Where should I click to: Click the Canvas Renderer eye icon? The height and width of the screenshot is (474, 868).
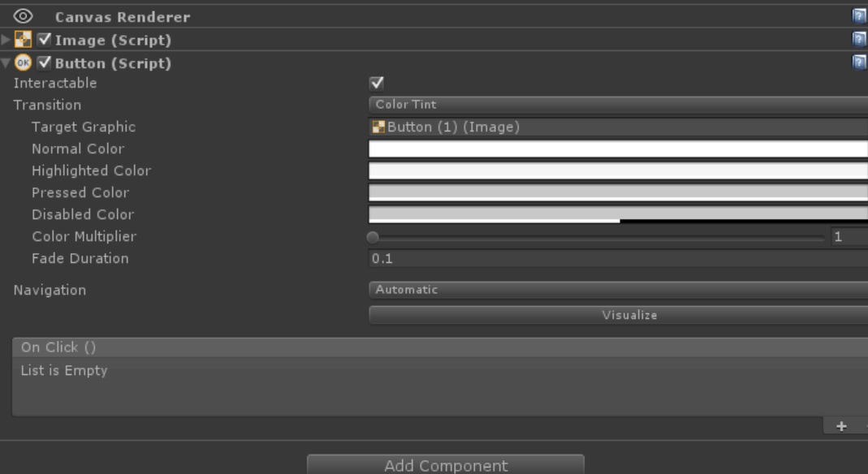tap(23, 16)
